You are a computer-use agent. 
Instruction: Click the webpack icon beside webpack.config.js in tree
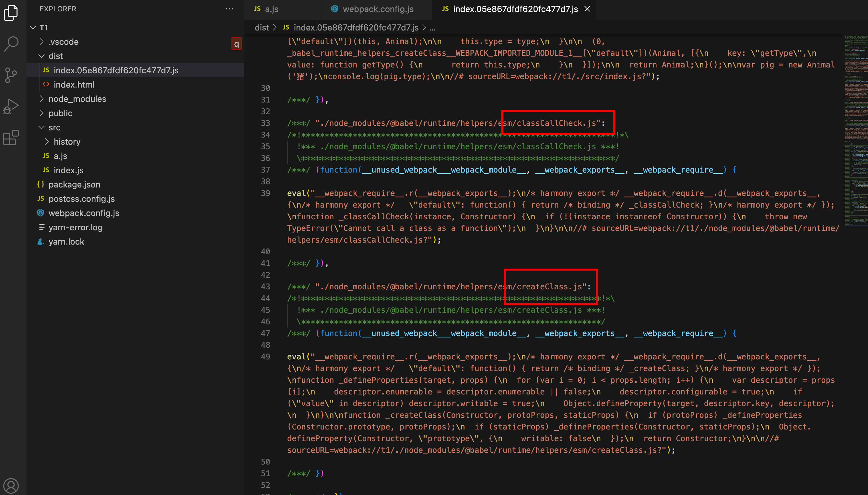[41, 213]
